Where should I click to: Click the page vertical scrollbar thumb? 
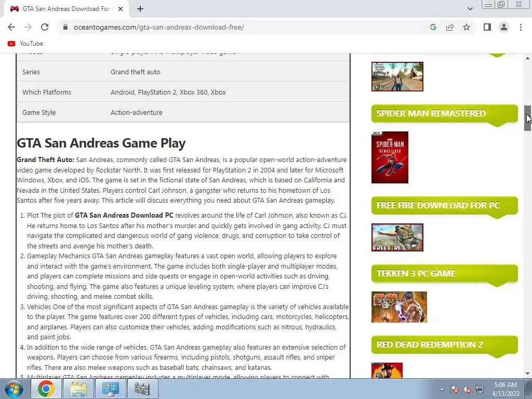528,118
